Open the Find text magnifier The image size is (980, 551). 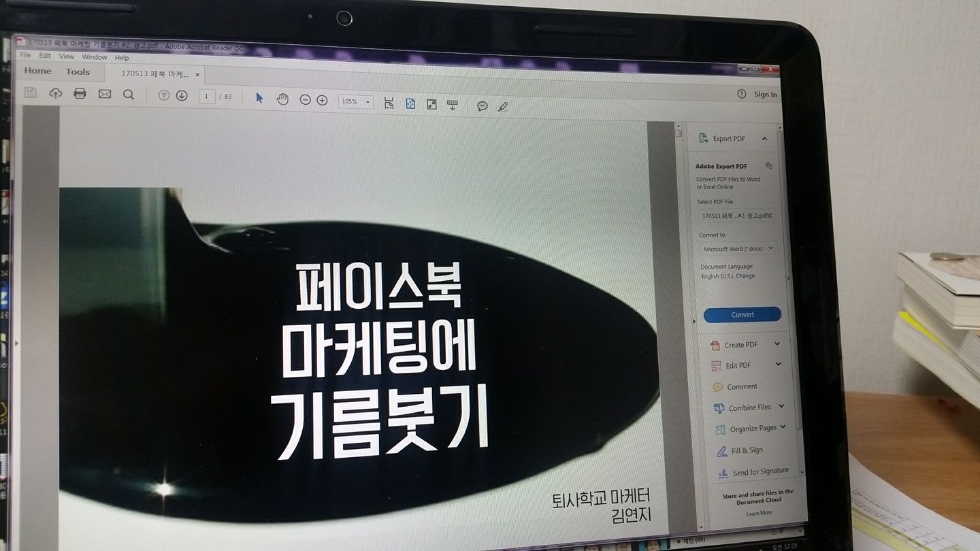[128, 95]
